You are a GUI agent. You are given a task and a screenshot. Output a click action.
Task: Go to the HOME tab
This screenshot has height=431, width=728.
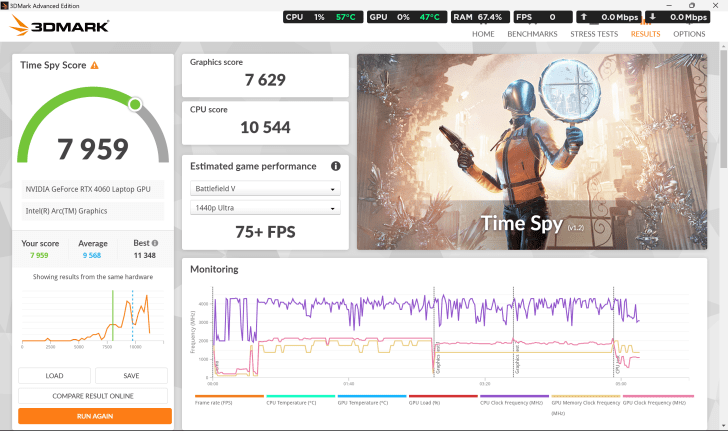pyautogui.click(x=483, y=34)
